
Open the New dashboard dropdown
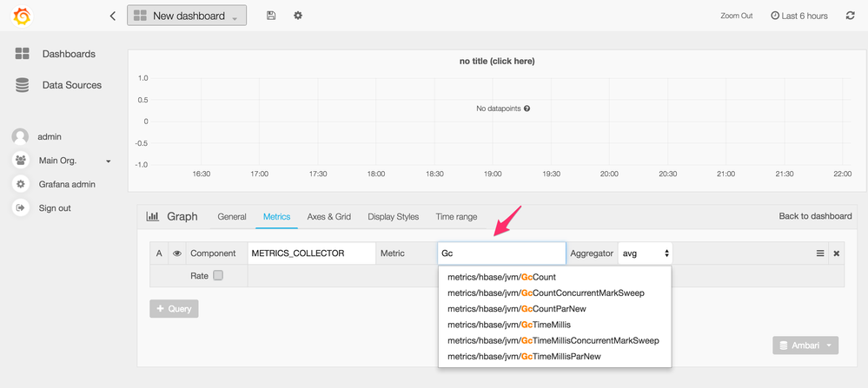(x=187, y=16)
